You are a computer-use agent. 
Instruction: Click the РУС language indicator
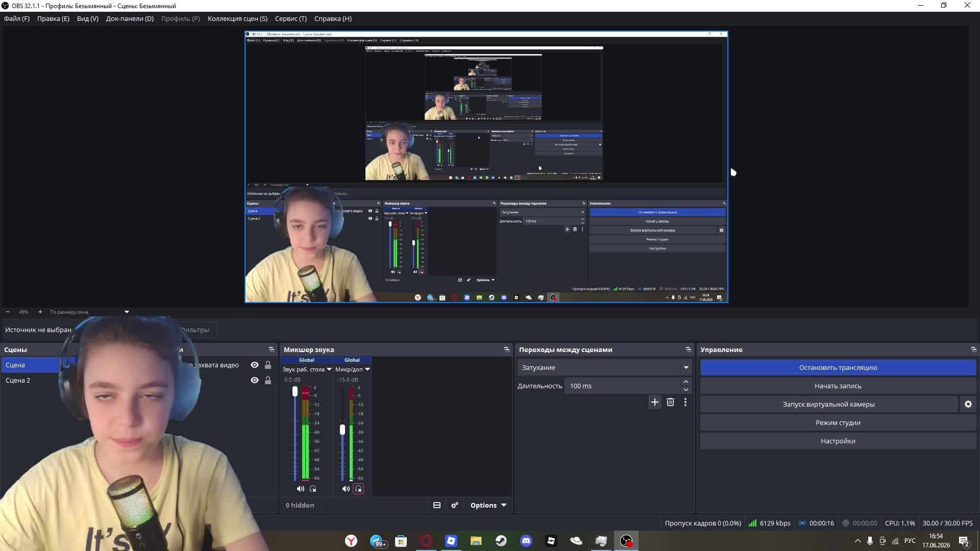click(x=910, y=541)
